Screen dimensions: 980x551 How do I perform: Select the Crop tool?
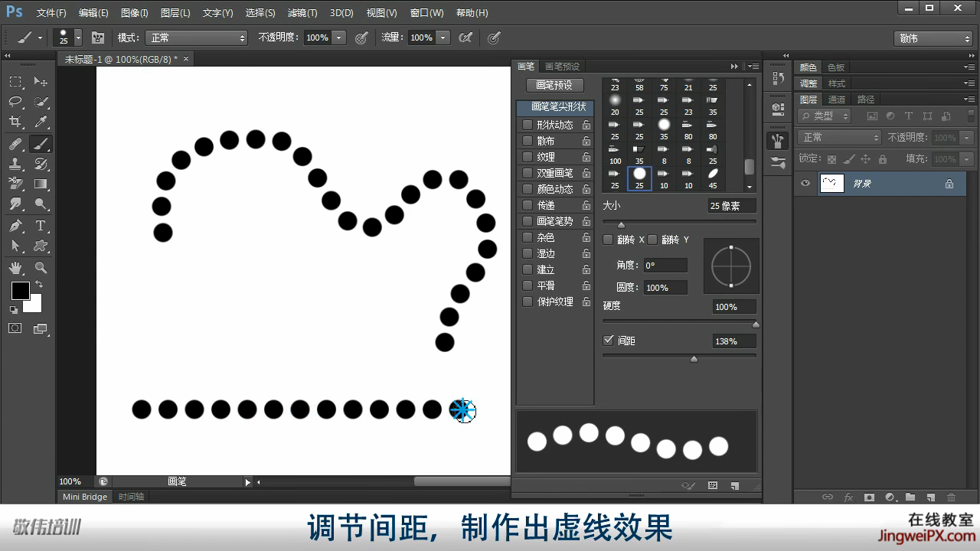click(x=15, y=122)
